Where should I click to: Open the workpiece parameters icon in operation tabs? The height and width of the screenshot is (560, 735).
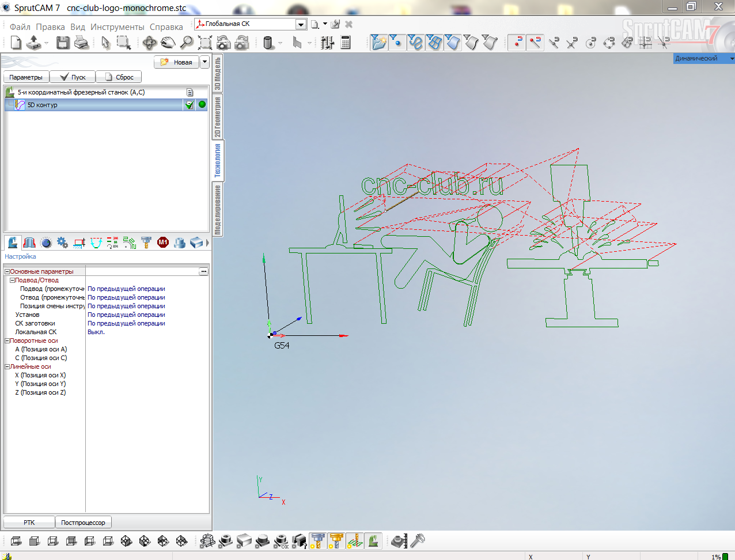[x=29, y=243]
